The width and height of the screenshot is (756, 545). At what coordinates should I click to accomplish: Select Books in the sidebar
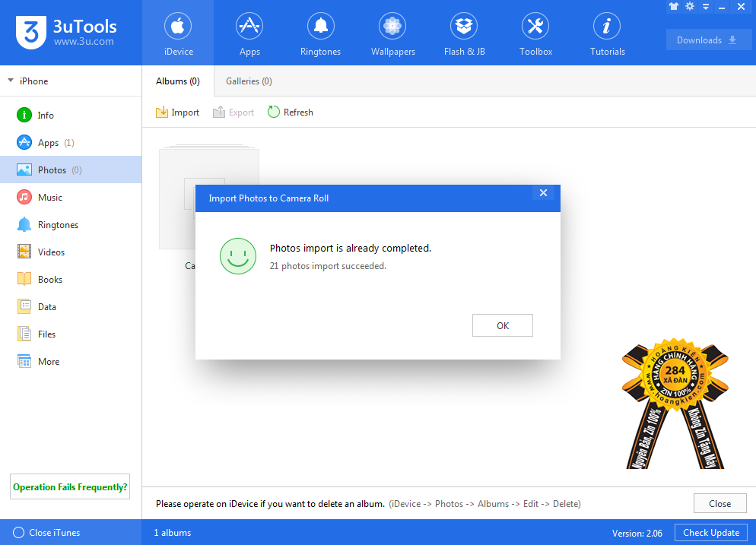[71, 280]
